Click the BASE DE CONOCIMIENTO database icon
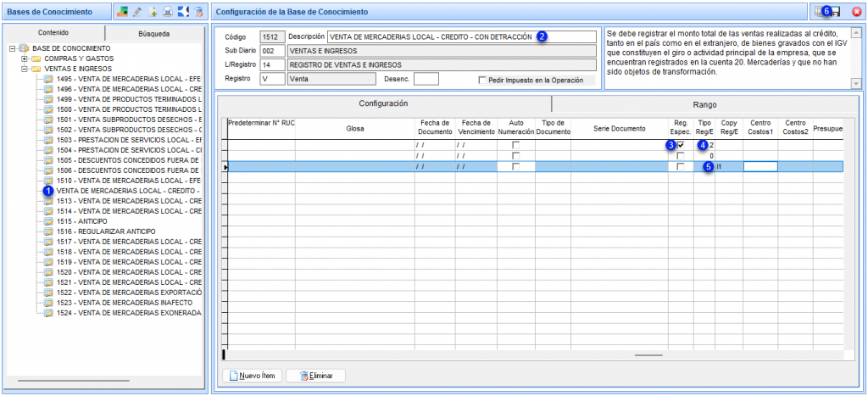The height and width of the screenshot is (396, 868). pos(25,48)
